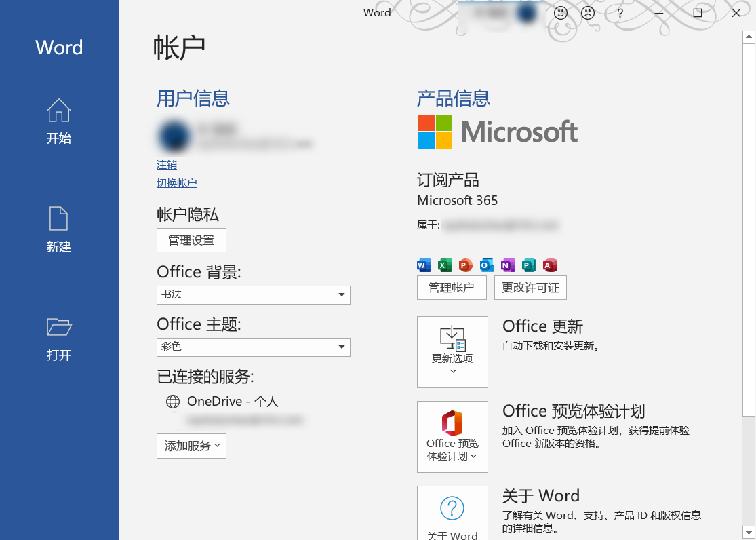Click the PowerPoint app icon
Image resolution: width=756 pixels, height=540 pixels.
pos(465,265)
